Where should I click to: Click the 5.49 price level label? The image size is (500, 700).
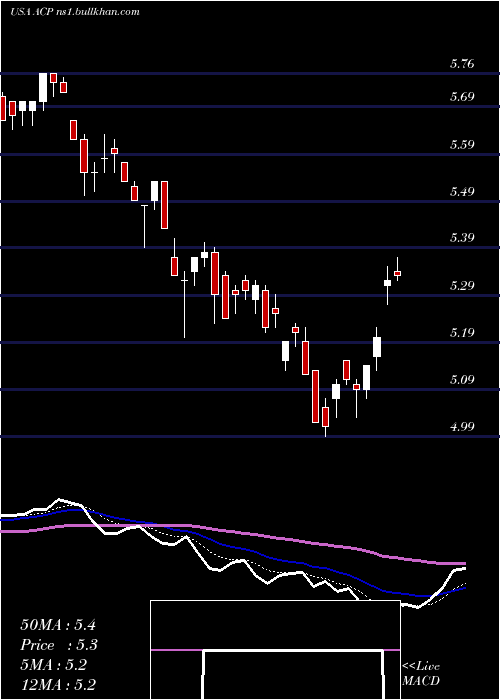coord(462,192)
